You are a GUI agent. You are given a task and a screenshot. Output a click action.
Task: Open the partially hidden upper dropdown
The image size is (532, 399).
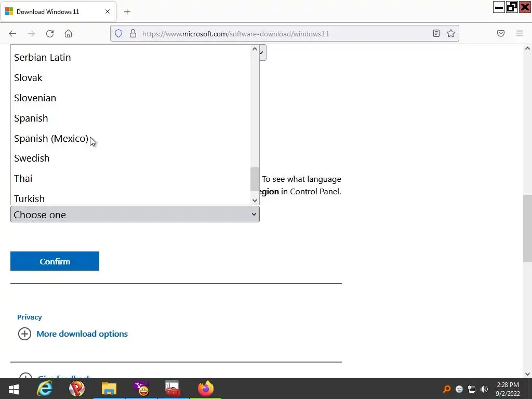262,52
